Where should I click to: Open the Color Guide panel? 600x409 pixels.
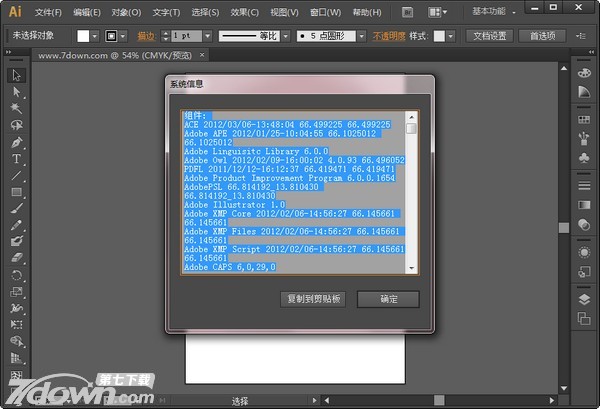584,92
